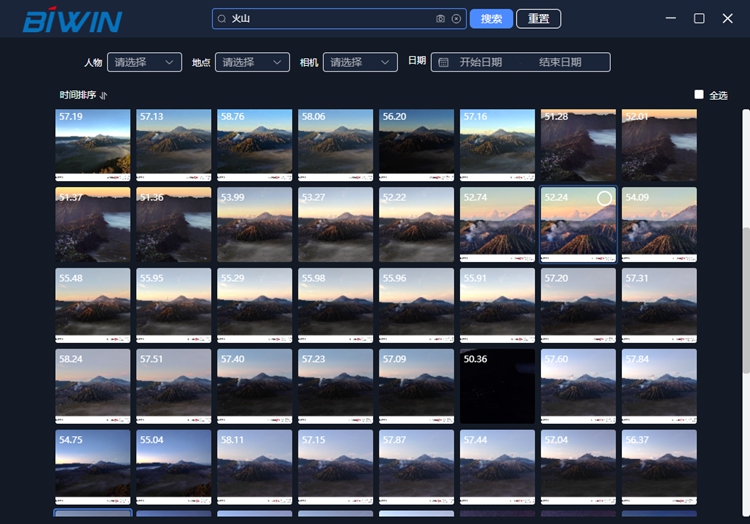
Task: Pick the thumbnail labeled 57.60
Action: click(578, 386)
